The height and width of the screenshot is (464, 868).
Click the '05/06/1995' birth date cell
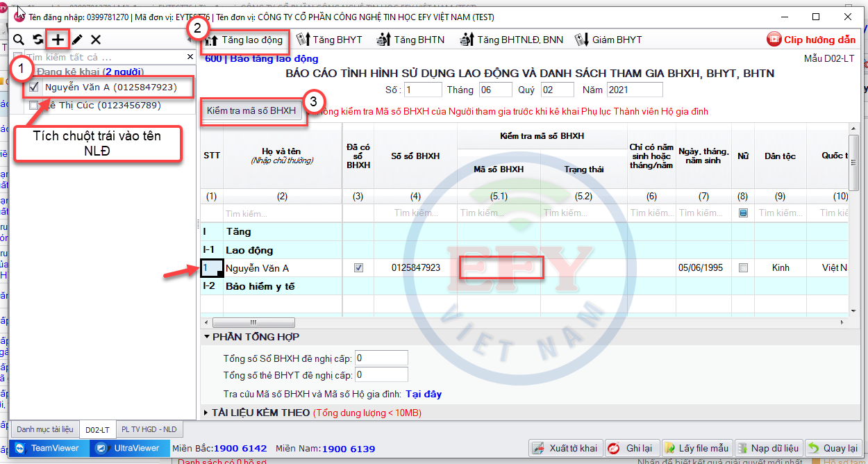tap(703, 268)
